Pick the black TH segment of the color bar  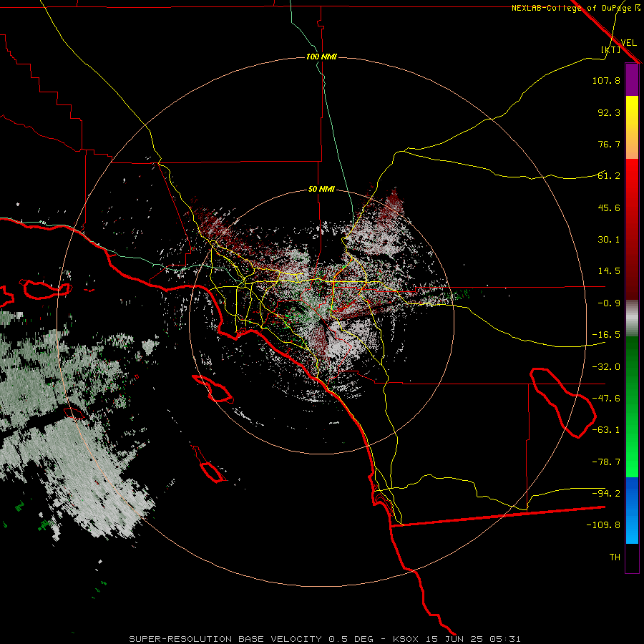coord(632,557)
